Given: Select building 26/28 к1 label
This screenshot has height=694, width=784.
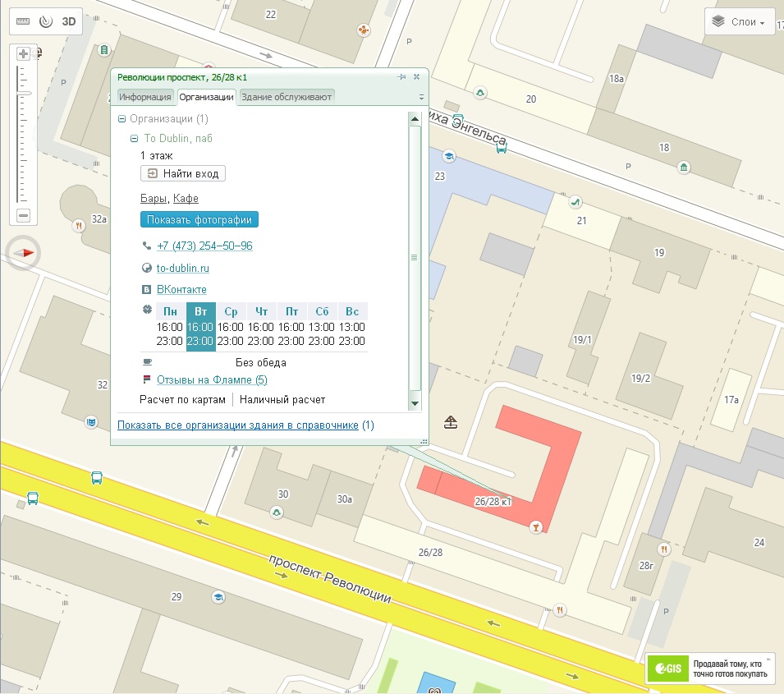Looking at the screenshot, I should pyautogui.click(x=493, y=501).
